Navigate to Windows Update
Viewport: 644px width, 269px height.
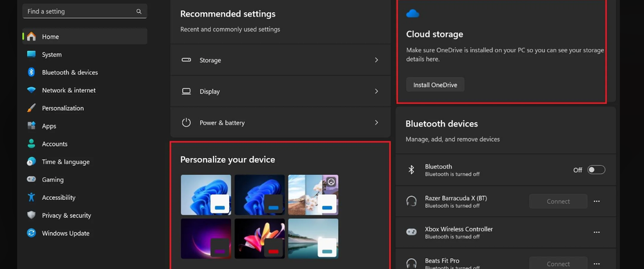point(85,234)
